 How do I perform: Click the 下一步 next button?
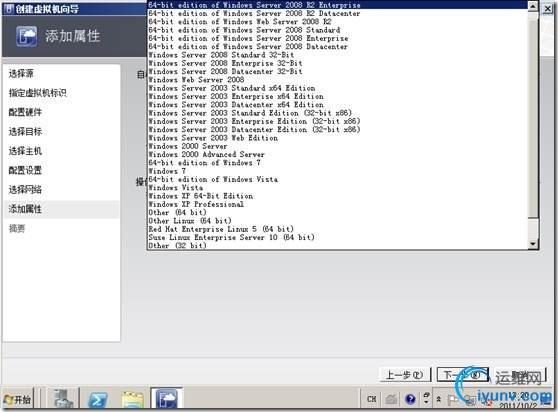[462, 375]
